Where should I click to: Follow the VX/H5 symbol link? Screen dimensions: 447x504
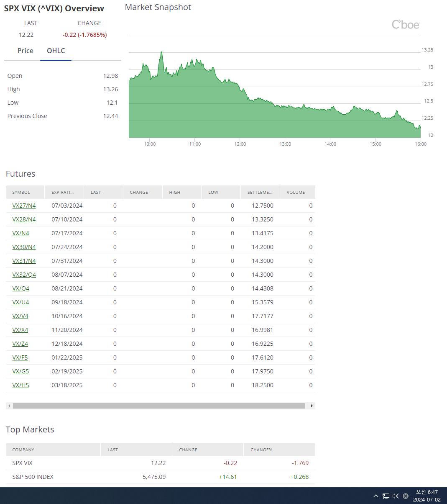tap(20, 385)
